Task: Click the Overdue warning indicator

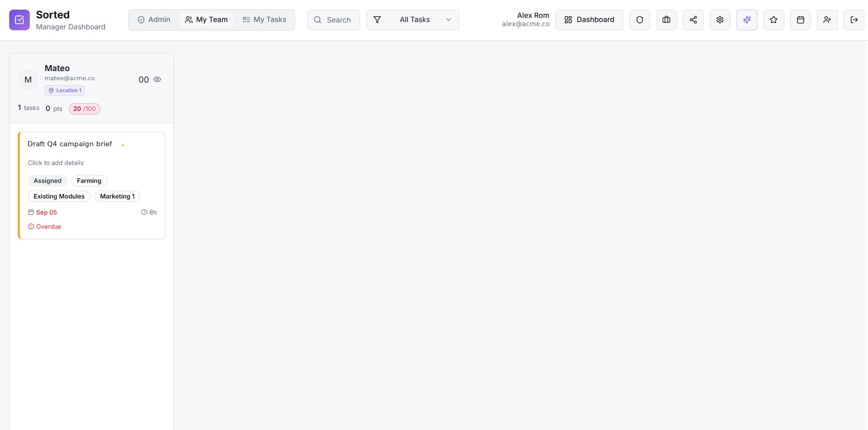Action: (44, 227)
